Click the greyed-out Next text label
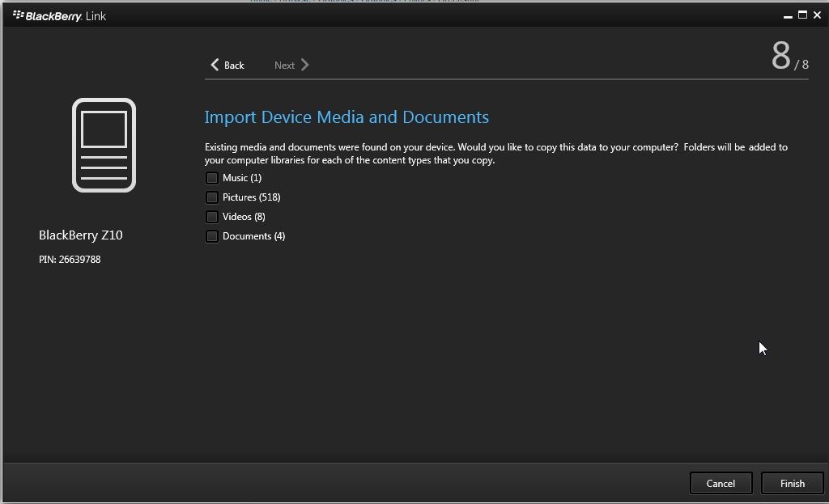 coord(284,66)
